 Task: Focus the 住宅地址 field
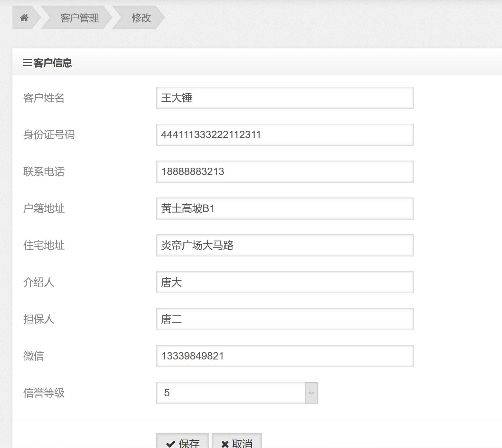point(285,245)
